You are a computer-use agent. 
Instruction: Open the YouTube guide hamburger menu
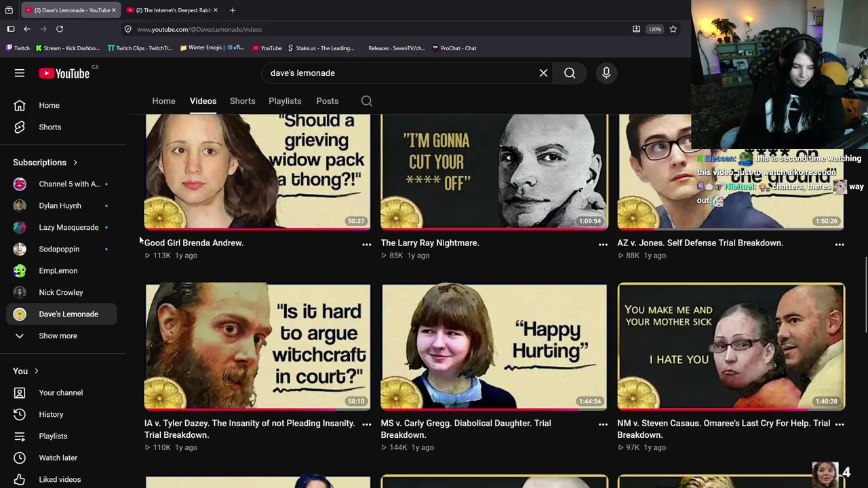(x=20, y=73)
